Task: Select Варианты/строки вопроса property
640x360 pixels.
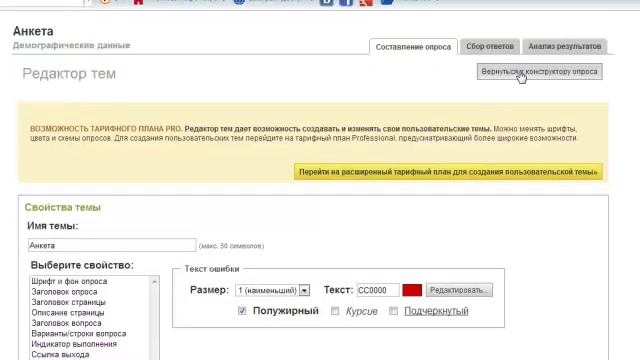Action: point(79,333)
